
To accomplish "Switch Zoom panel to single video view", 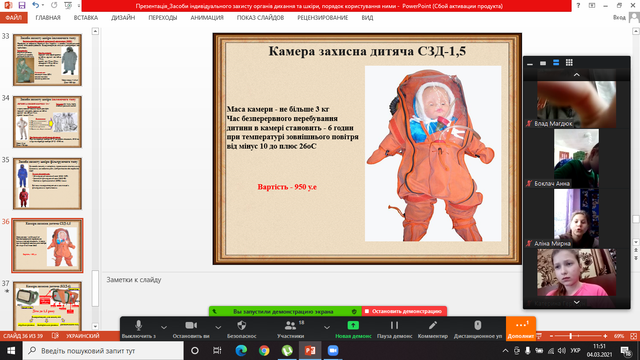I will 543,63.
